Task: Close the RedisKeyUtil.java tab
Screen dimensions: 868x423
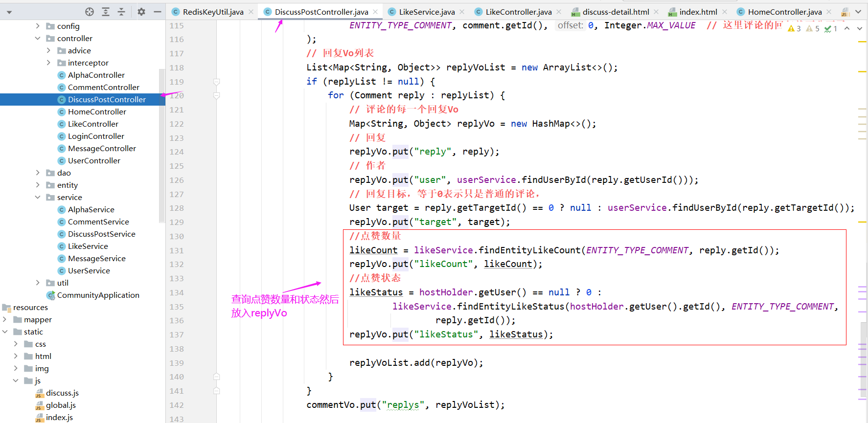Action: pos(251,12)
